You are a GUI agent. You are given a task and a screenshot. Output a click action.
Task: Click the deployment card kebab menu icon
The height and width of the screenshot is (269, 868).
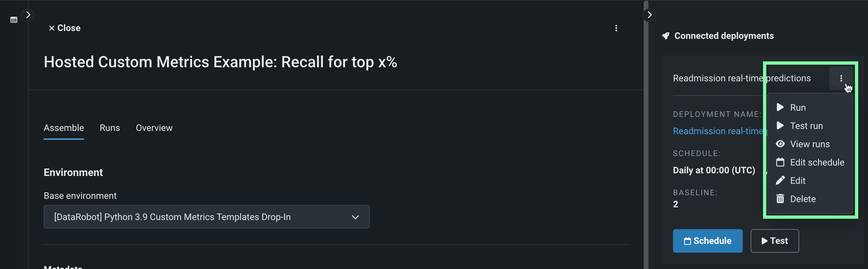[x=841, y=78]
